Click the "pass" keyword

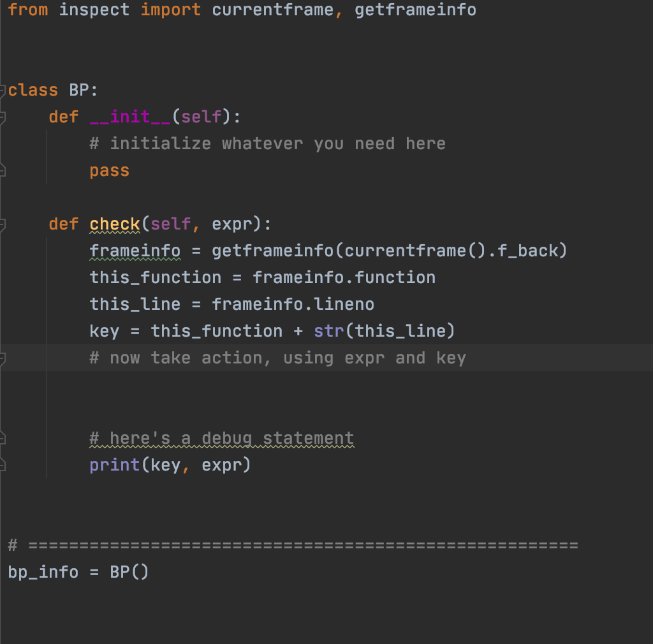(x=110, y=171)
